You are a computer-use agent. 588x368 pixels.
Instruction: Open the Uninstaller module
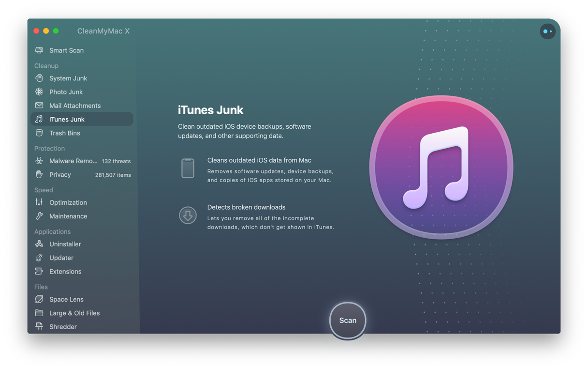(82, 244)
